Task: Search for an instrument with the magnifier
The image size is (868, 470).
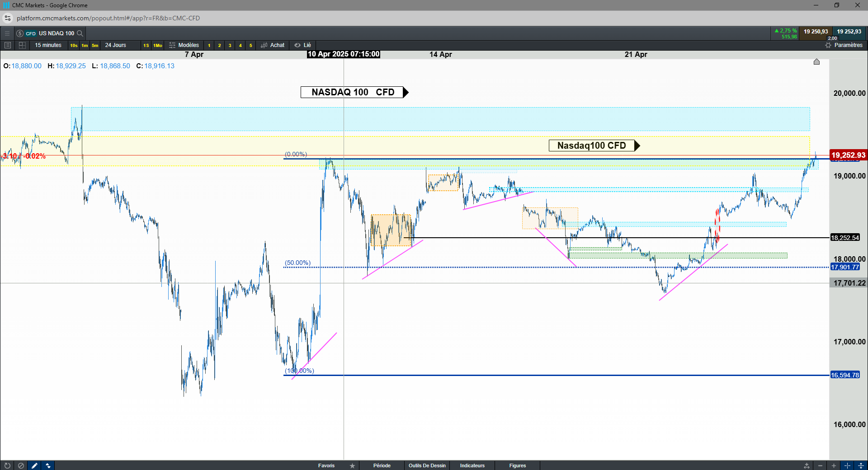Action: pos(80,33)
